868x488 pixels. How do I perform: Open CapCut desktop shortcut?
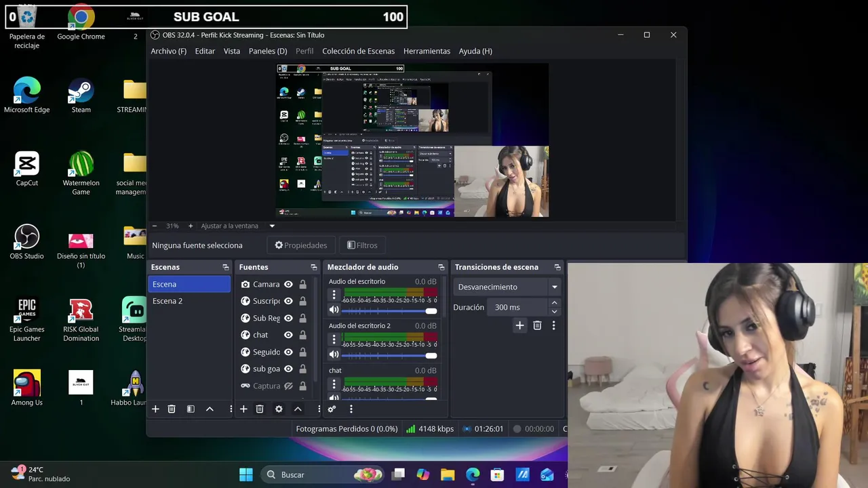[27, 169]
